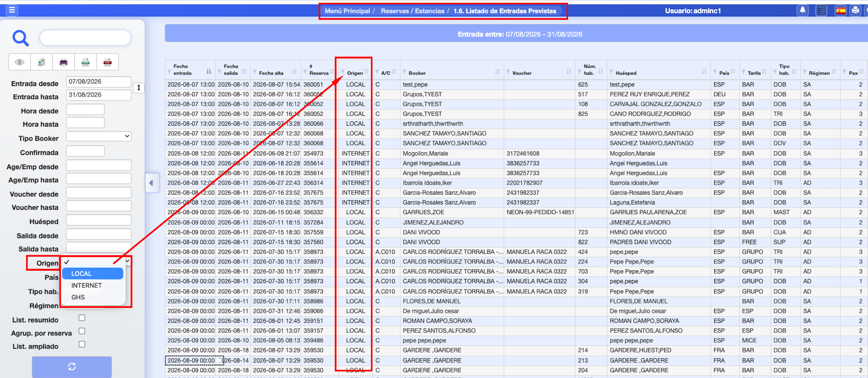Open Reservas / Estancias breadcrumb
The height and width of the screenshot is (378, 868).
pos(413,11)
